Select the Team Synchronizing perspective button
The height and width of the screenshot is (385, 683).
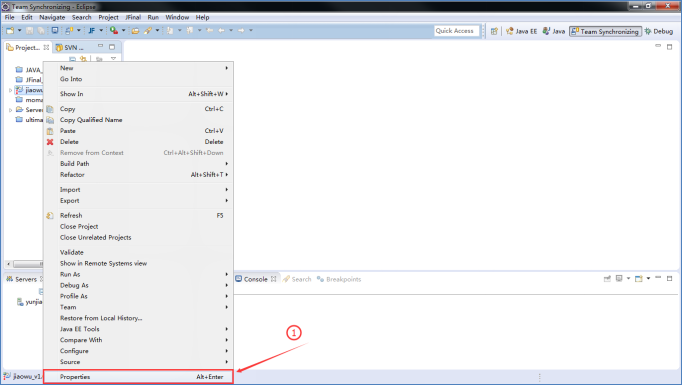point(605,31)
